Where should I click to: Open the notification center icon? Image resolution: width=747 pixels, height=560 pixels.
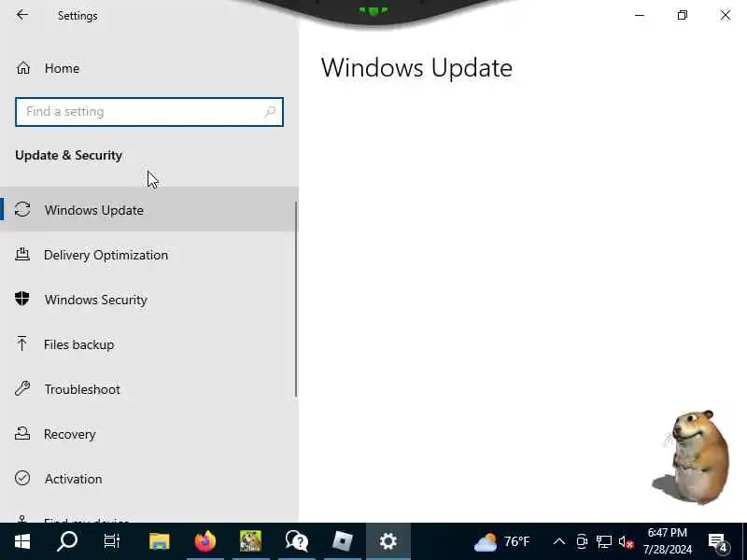718,542
